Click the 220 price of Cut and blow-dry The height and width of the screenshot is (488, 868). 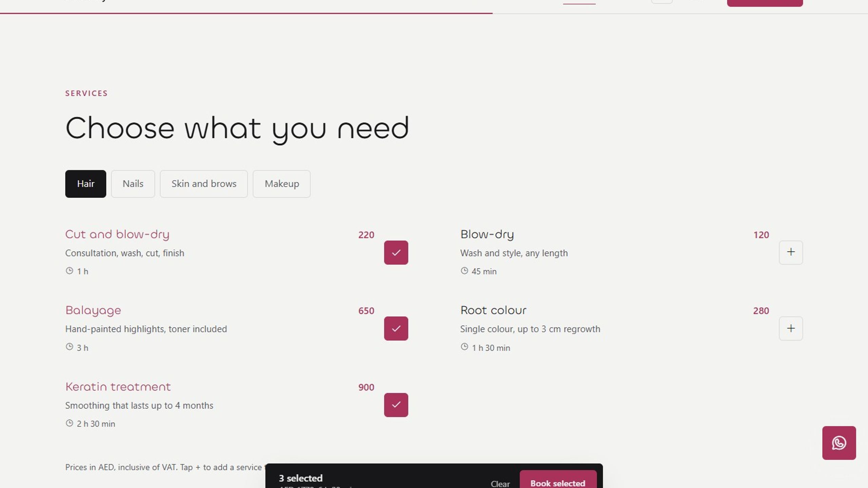366,235
